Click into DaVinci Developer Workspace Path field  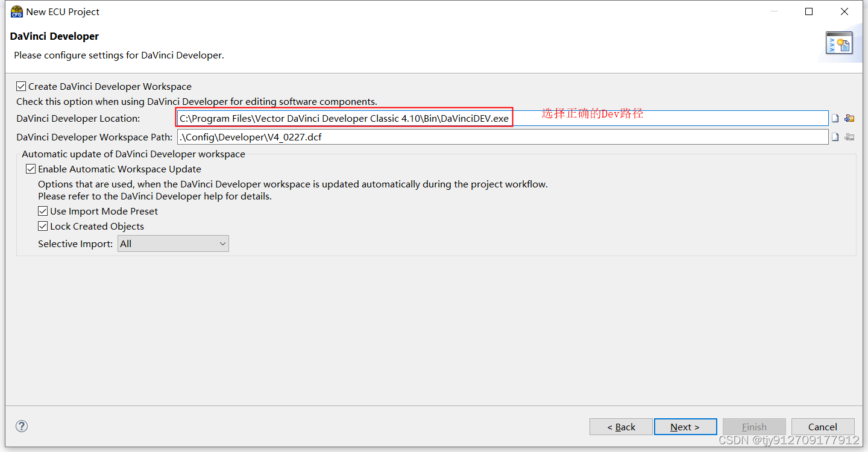(503, 137)
